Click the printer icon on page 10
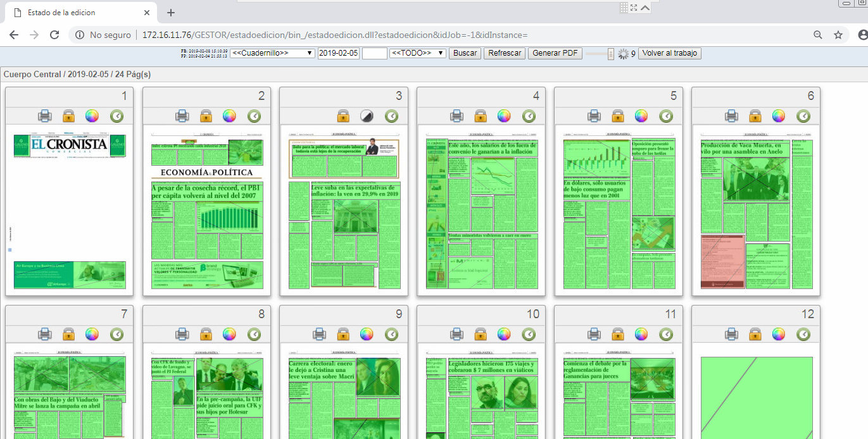The height and width of the screenshot is (439, 868). [456, 334]
